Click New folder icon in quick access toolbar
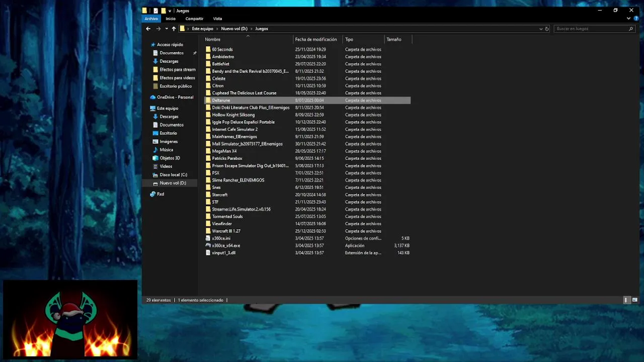The height and width of the screenshot is (362, 644). click(x=163, y=11)
